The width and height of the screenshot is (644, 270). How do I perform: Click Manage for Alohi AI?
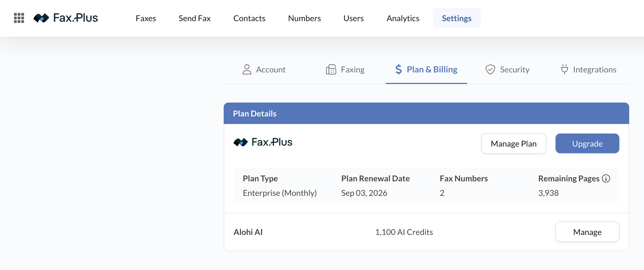(x=587, y=232)
